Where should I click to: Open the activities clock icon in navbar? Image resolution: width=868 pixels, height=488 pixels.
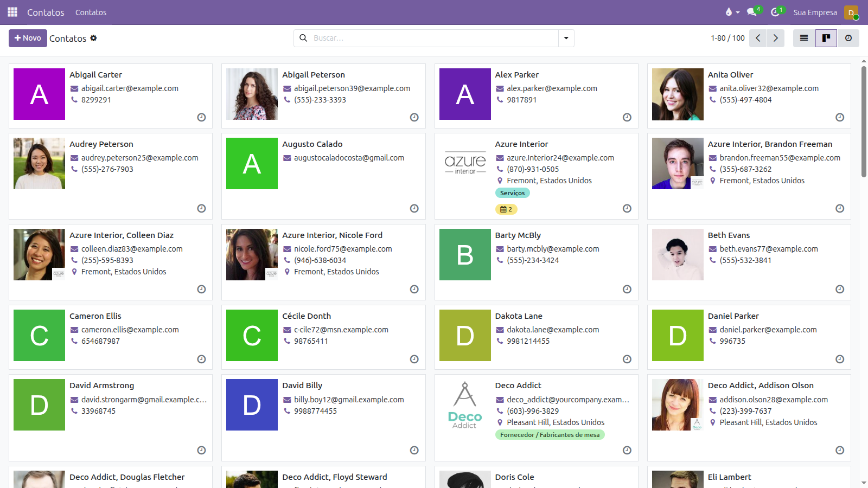tap(776, 12)
